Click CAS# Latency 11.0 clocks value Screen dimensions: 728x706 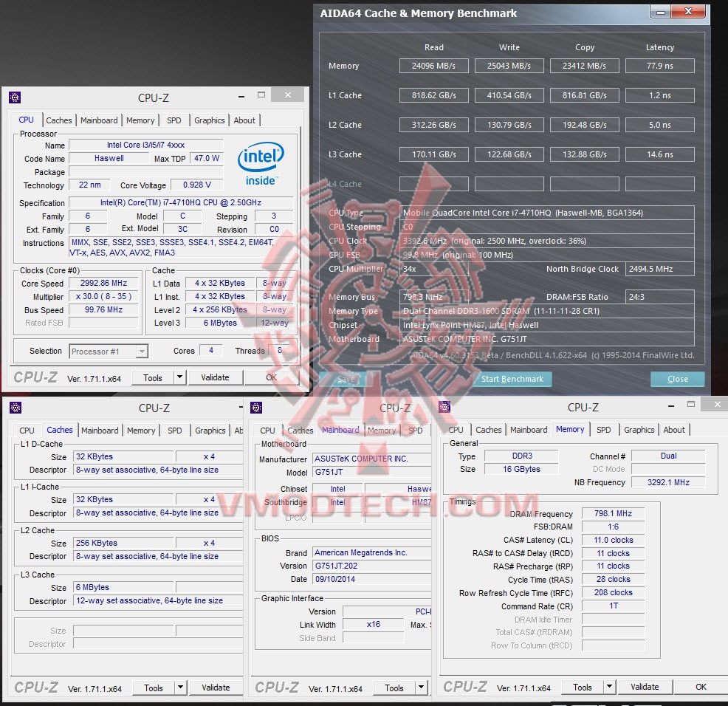tap(614, 540)
